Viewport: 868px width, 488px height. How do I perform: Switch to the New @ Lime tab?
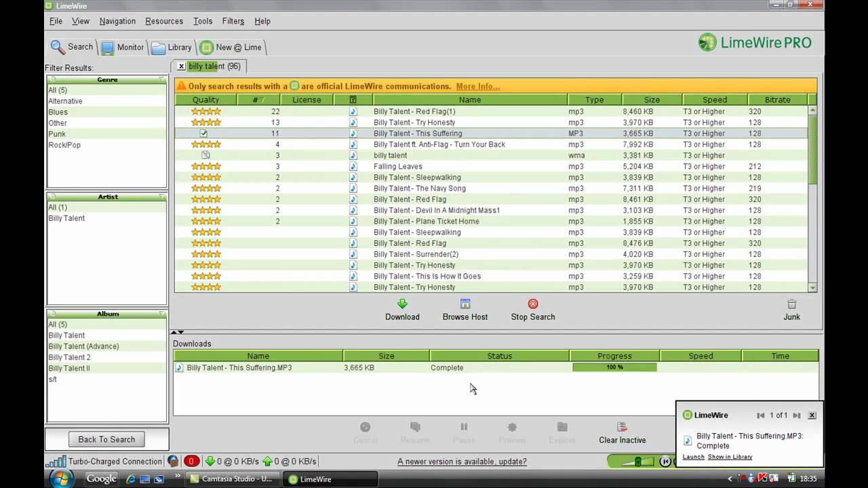point(231,47)
